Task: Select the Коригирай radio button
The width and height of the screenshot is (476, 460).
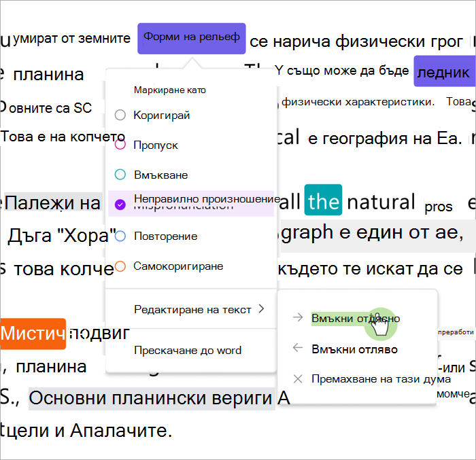Action: (120, 115)
